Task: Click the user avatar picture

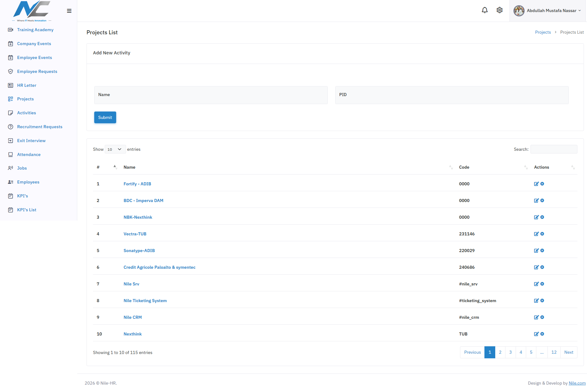Action: pos(519,11)
